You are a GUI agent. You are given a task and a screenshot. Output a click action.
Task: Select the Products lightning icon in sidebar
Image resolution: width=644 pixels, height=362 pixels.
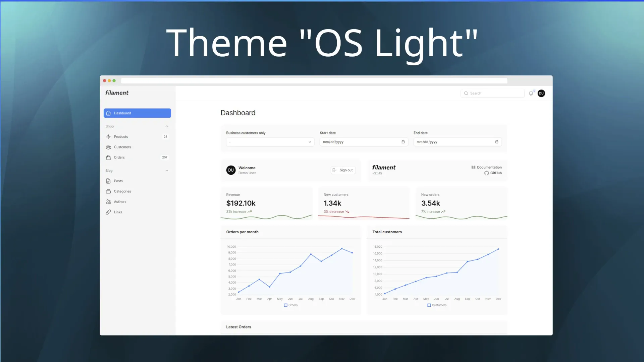point(108,136)
